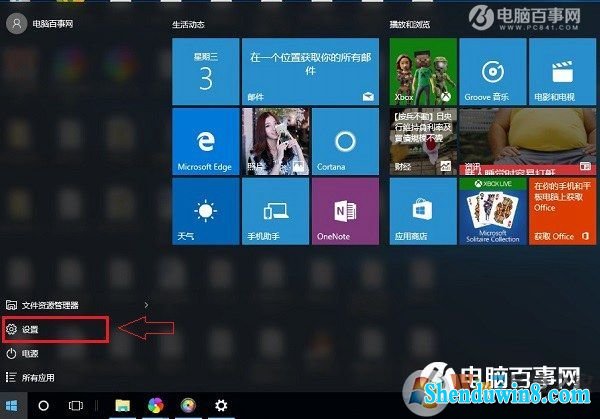This screenshot has width=600, height=419.
Task: Open the Settings gear on the taskbar
Action: click(x=221, y=405)
